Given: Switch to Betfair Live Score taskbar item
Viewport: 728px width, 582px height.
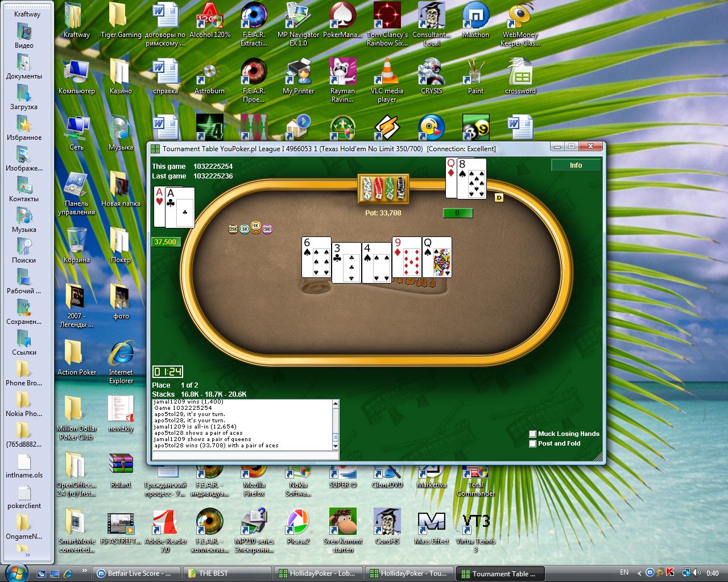Looking at the screenshot, I should [136, 573].
